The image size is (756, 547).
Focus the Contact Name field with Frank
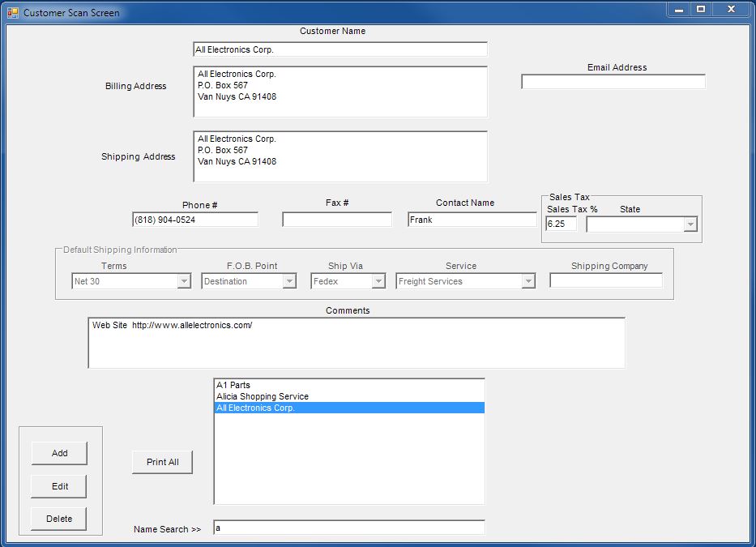point(472,220)
